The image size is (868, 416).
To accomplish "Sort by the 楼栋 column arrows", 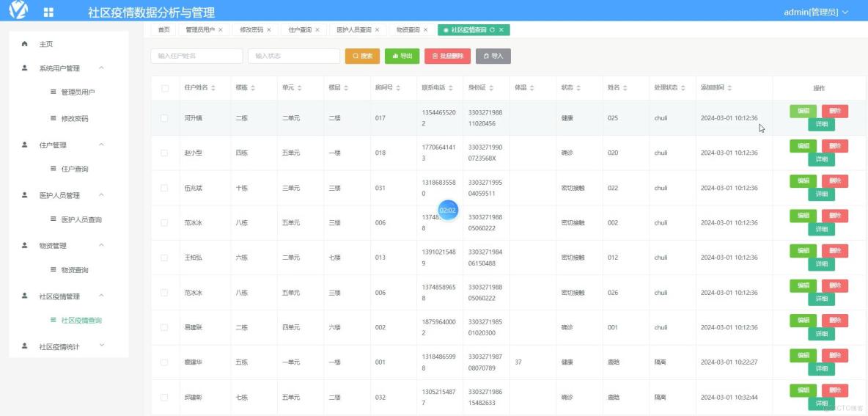I will [253, 88].
